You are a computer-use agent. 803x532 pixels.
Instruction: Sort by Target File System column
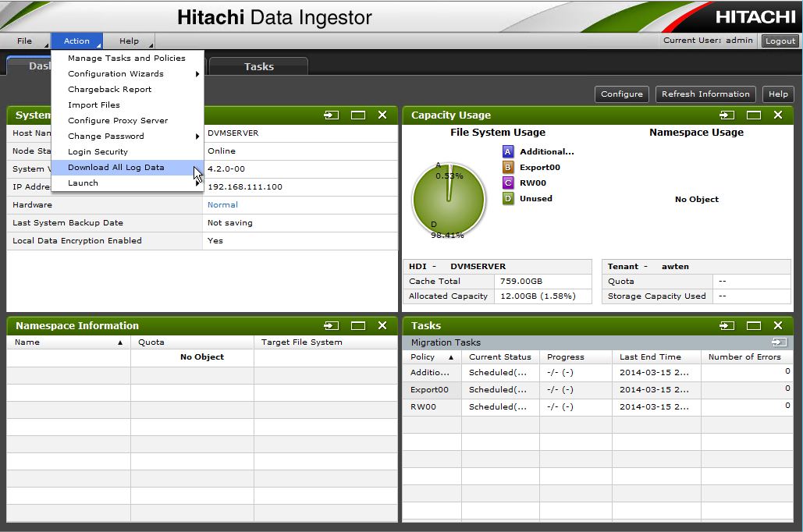[325, 342]
